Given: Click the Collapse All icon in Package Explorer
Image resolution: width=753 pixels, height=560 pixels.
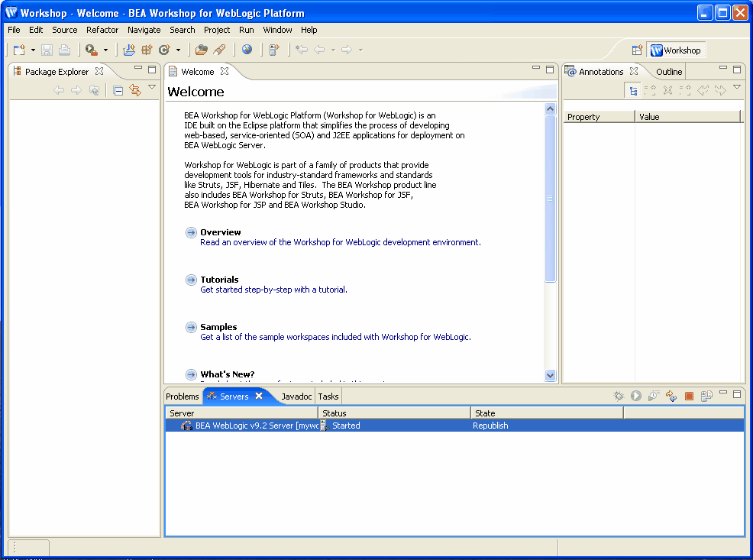Looking at the screenshot, I should point(118,90).
